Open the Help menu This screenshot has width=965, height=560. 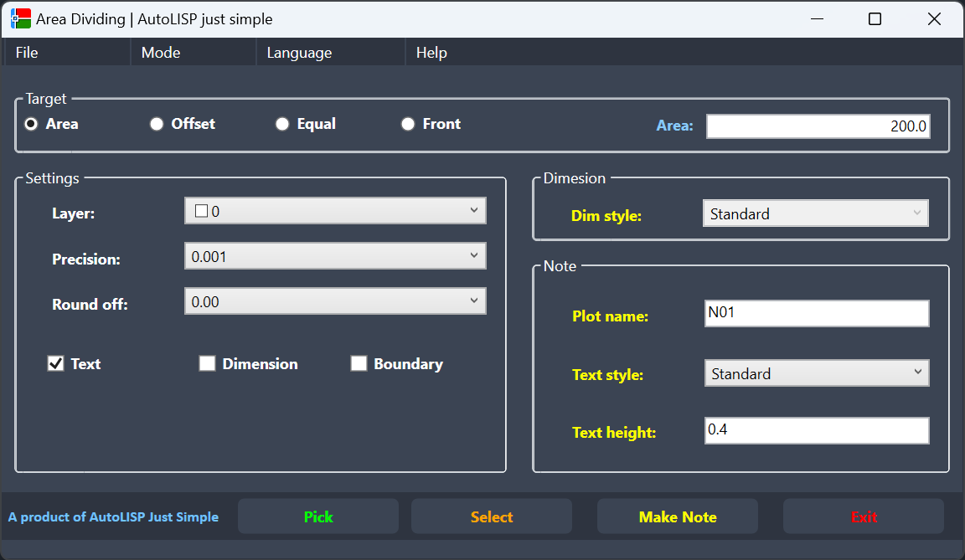[x=431, y=53]
